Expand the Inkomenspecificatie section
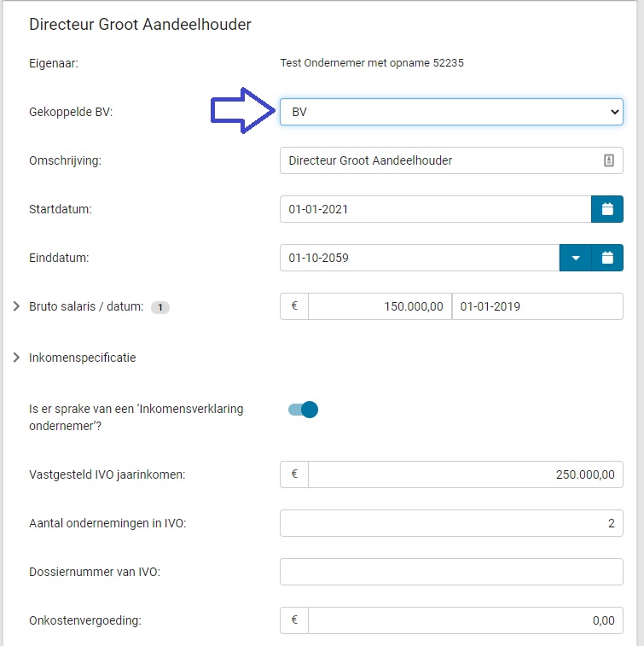 (17, 358)
